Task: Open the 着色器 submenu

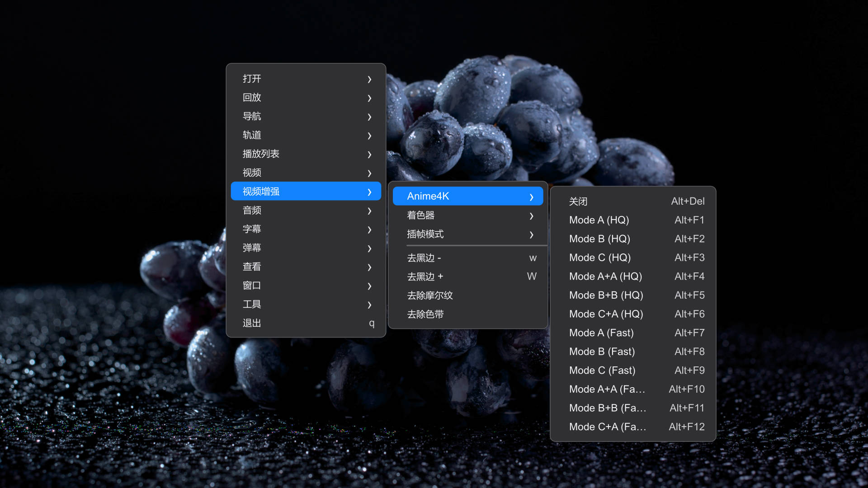Action: 468,216
